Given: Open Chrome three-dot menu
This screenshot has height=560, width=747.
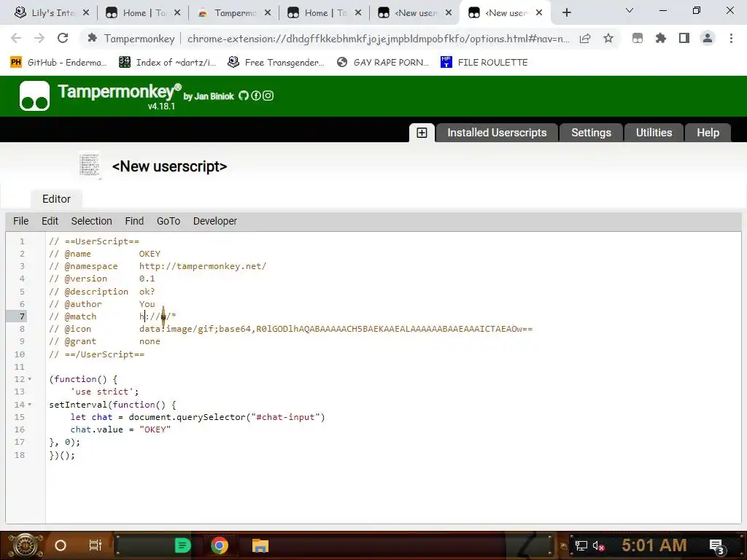Looking at the screenshot, I should click(x=731, y=39).
